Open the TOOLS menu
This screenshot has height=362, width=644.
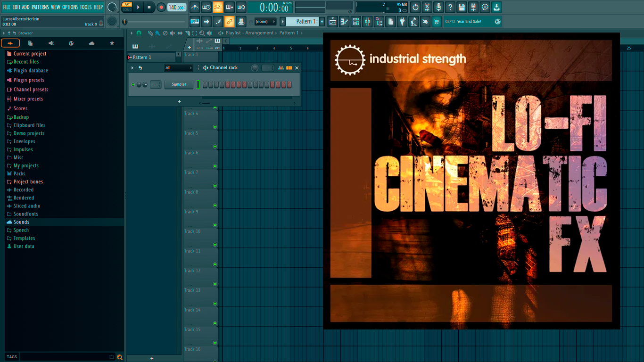click(x=86, y=7)
